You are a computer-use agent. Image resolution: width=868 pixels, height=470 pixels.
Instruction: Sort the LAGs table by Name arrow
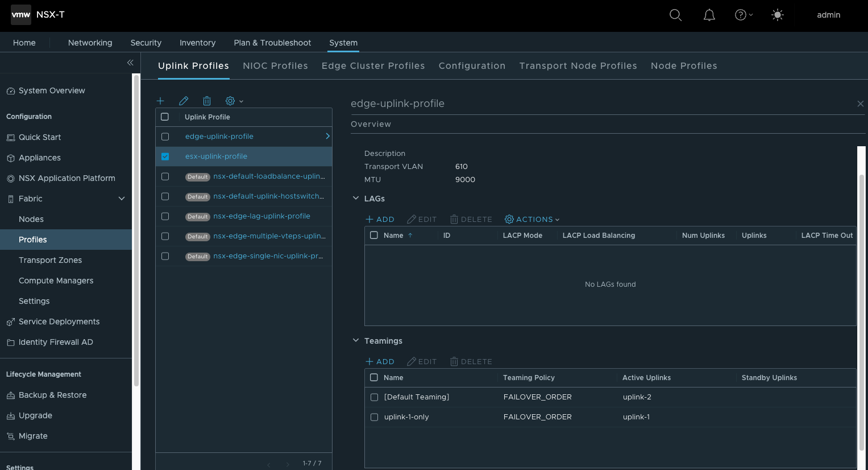[x=410, y=235]
